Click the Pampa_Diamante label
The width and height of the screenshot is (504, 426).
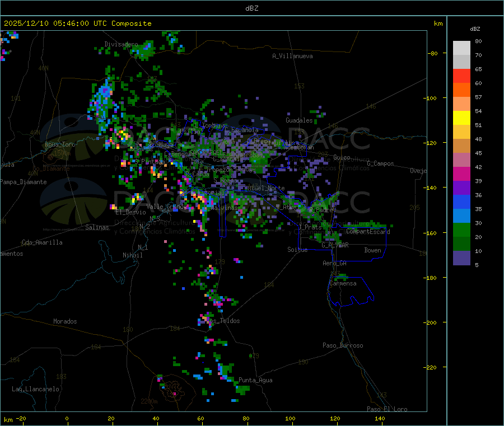[24, 182]
